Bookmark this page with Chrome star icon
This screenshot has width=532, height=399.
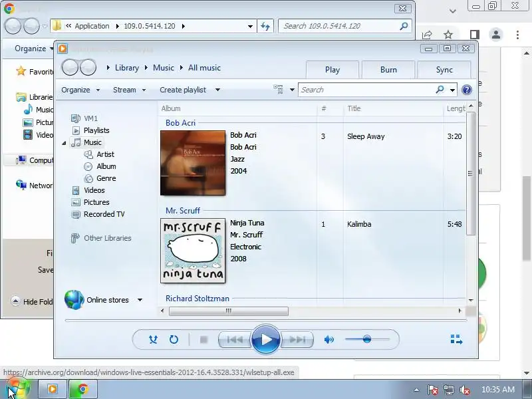click(448, 35)
